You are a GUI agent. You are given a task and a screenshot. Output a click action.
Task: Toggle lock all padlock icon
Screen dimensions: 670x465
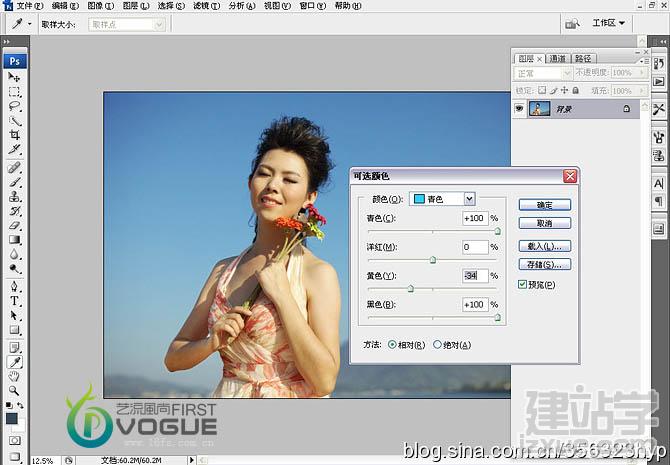point(576,90)
